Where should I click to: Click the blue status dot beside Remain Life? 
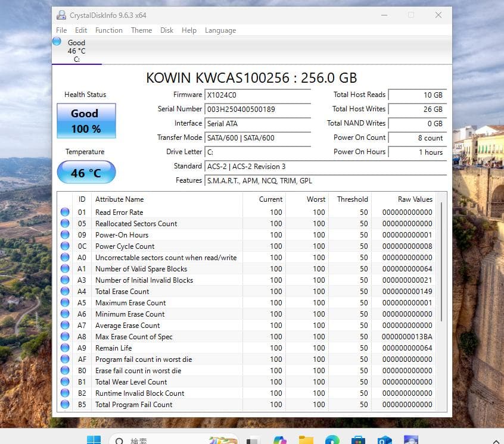point(66,348)
